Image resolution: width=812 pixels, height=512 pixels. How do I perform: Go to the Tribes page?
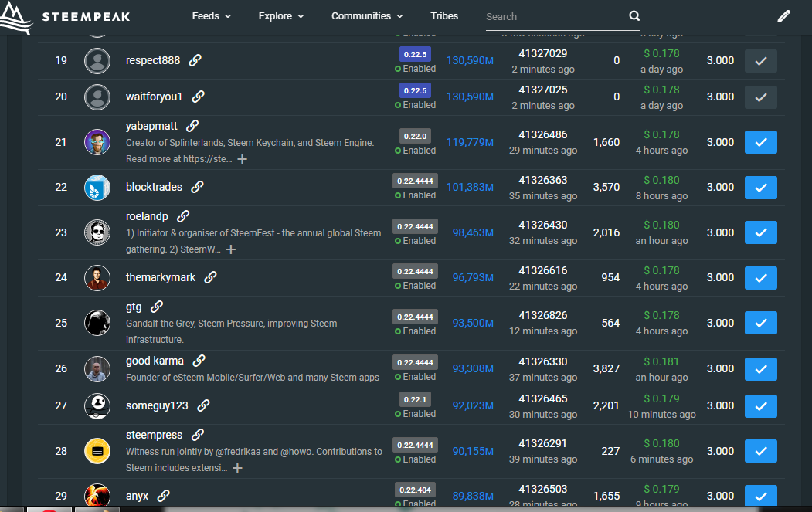[444, 16]
